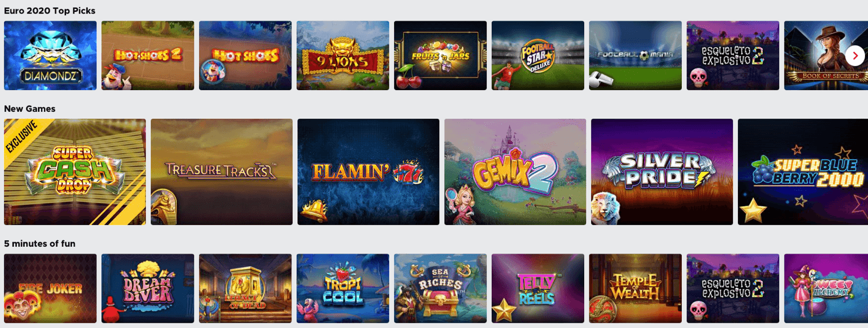
Task: Open the Diamondz game tile
Action: click(x=50, y=55)
